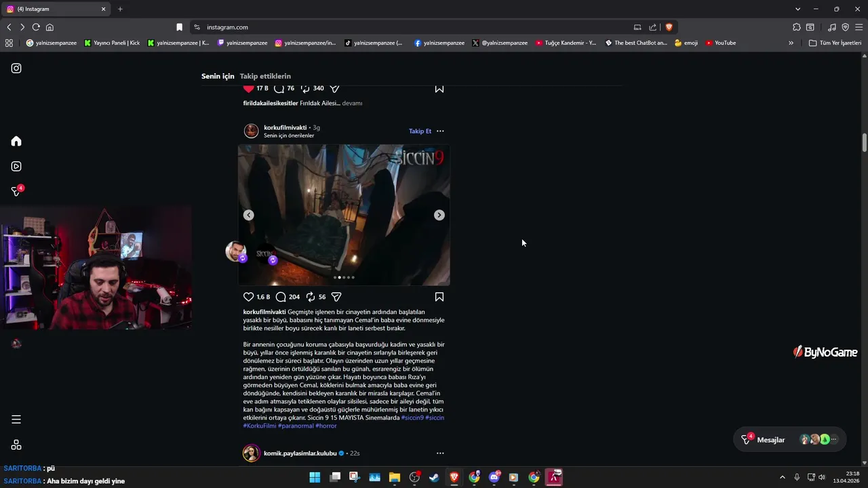Open Tüm Yer İşaretleri folder
Screen dimensions: 868x488
coord(835,43)
